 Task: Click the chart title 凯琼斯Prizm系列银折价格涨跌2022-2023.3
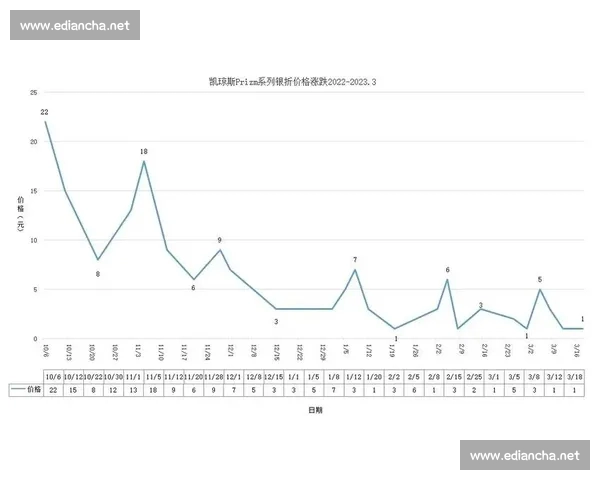tap(292, 82)
